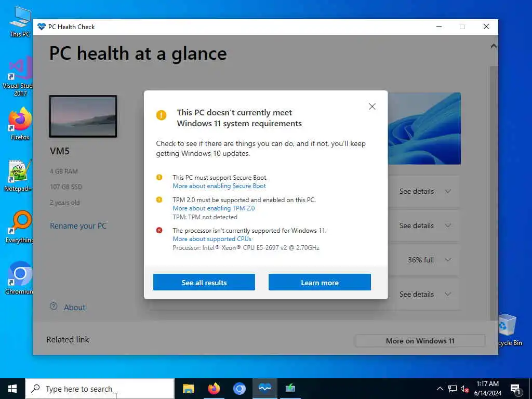Click the PC Health Check heart icon in title bar
This screenshot has width=532, height=399.
42,27
